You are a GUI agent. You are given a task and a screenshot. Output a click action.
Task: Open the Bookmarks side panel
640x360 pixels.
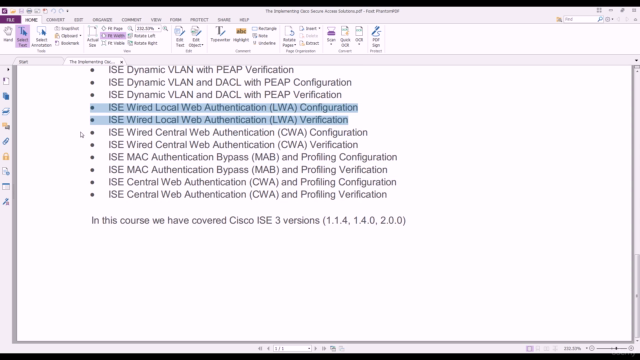(6, 81)
